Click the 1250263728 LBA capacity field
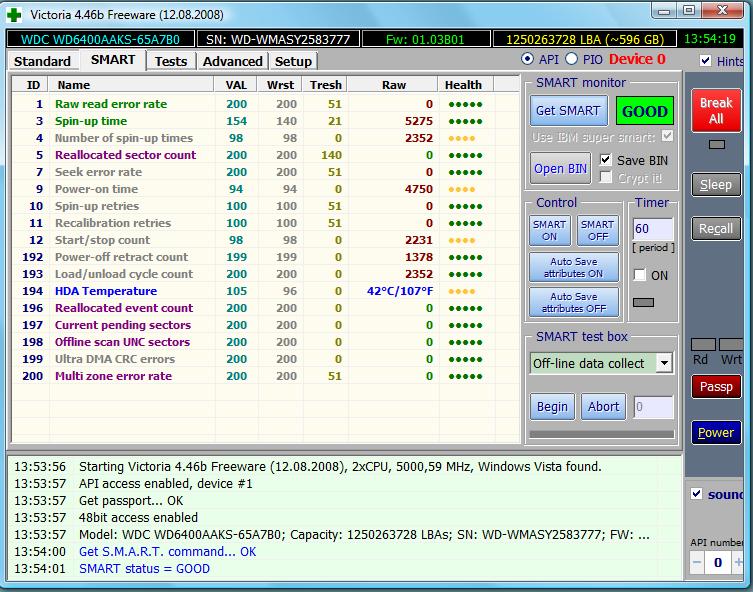 pyautogui.click(x=585, y=39)
